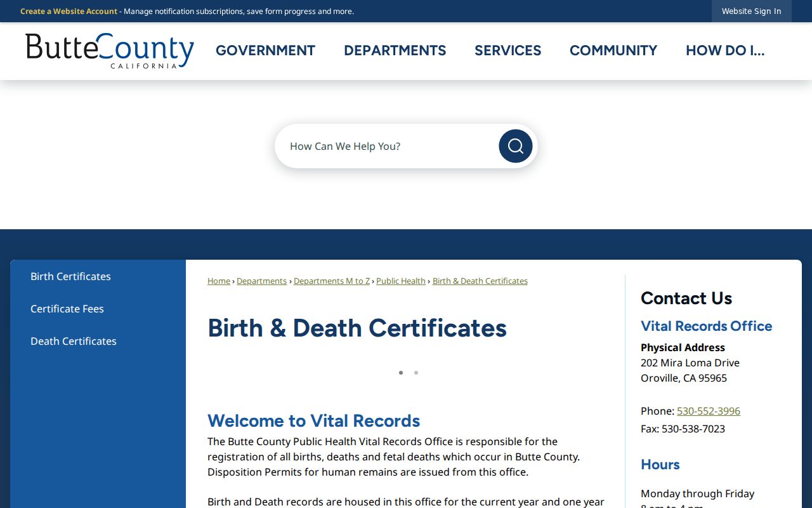Select the first slideshow dot indicator
Screen dimensions: 812x508
[401, 373]
